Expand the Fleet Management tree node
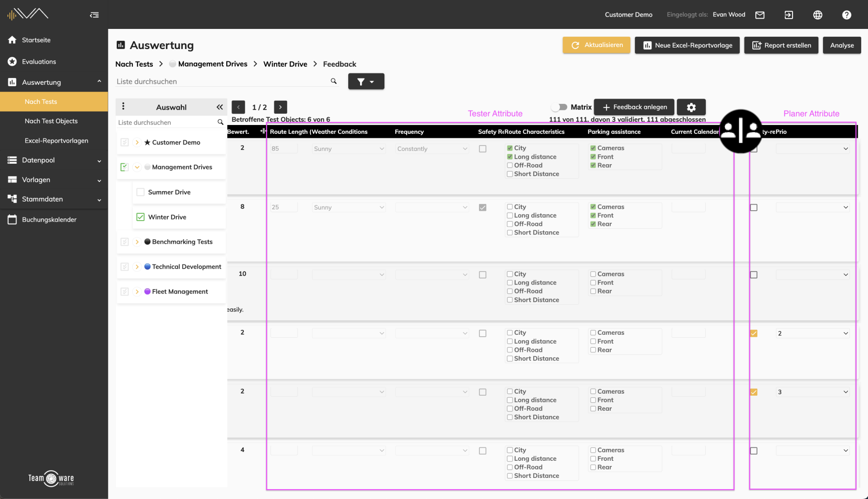Viewport: 868px width, 499px height. [137, 291]
